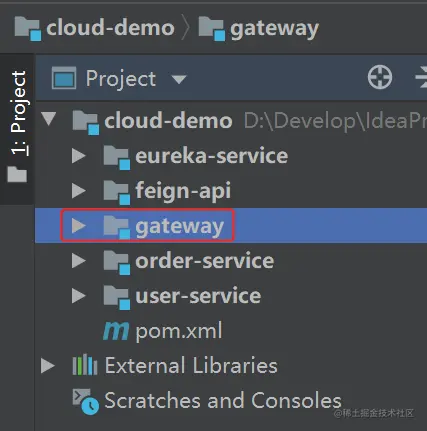The height and width of the screenshot is (431, 427).
Task: Open the Project view dropdown arrow
Action: pos(179,79)
